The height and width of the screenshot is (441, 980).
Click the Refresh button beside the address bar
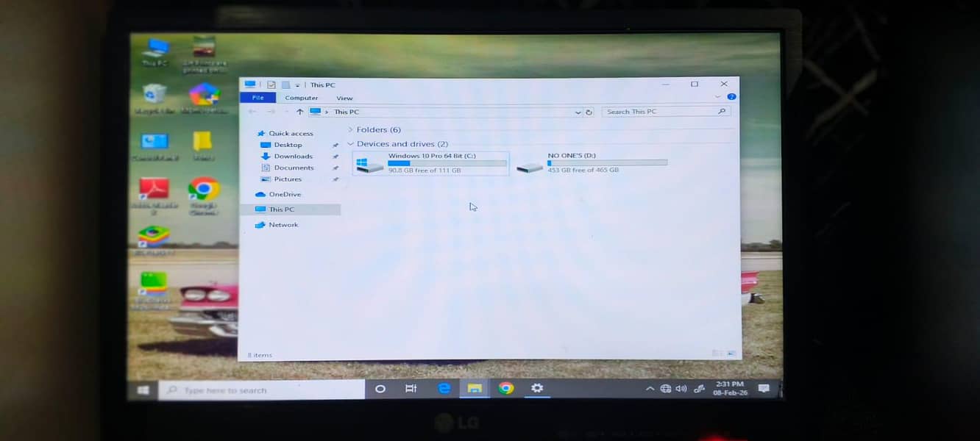tap(589, 112)
